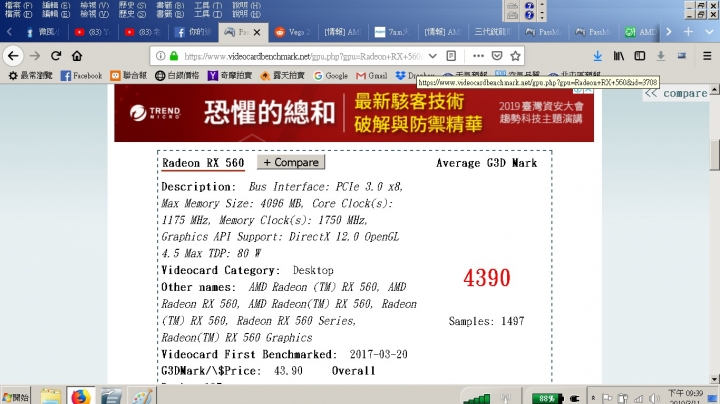Click the page vertical scrollbar thumb
Image resolution: width=720 pixels, height=404 pixels.
coord(714,155)
